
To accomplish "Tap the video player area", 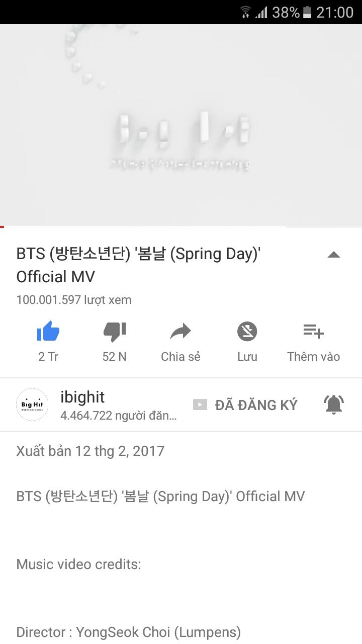I will (181, 126).
